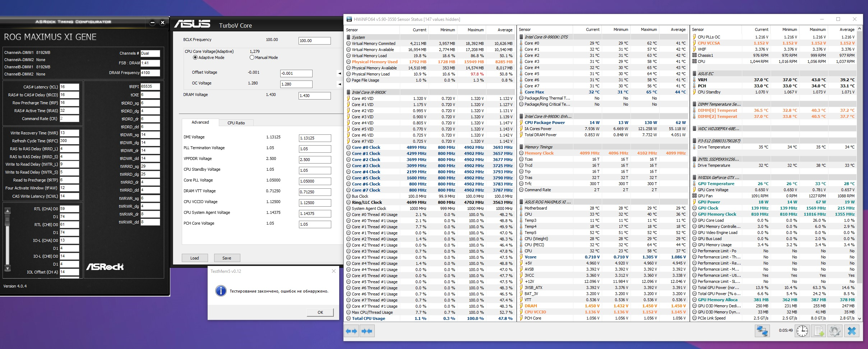Image resolution: width=868 pixels, height=349 pixels.
Task: Click arrow beside Offset Voltage field
Action: pos(340,74)
